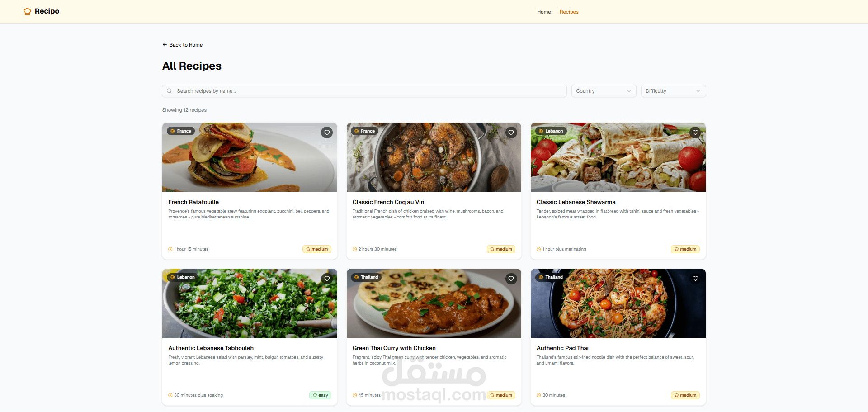Click the France tag on Ratatouille image

click(181, 131)
